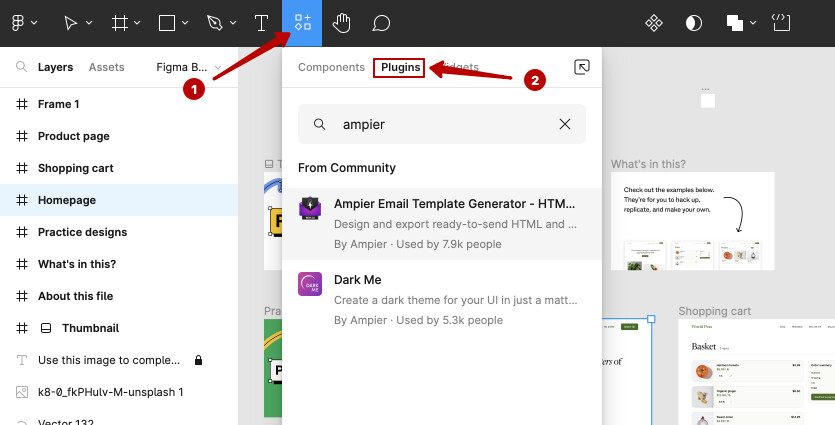Select the Homepage layer
This screenshot has height=425, width=835.
pyautogui.click(x=119, y=200)
